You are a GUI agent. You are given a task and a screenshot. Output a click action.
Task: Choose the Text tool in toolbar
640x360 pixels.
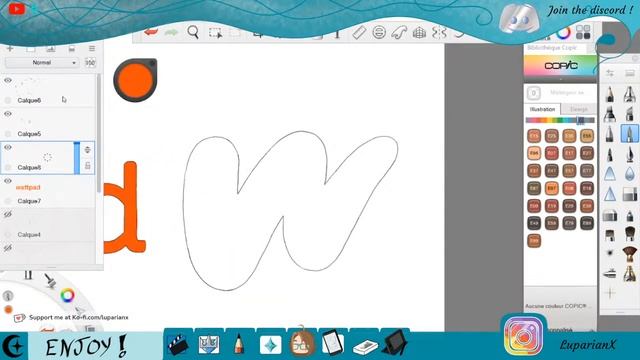pos(337,33)
